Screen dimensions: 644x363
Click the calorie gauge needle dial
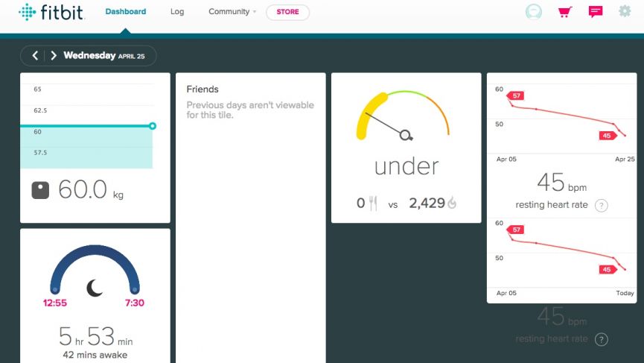(406, 135)
